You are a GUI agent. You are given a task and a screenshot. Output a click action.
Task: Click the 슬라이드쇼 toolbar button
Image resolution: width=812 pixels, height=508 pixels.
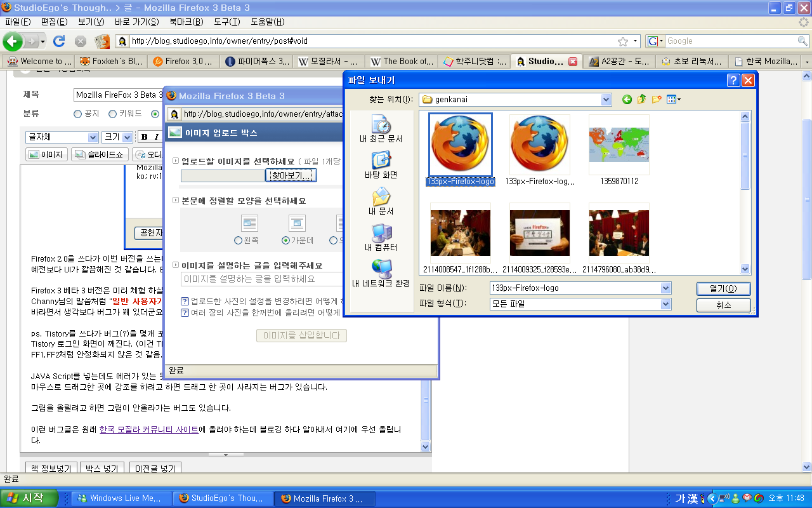click(100, 154)
